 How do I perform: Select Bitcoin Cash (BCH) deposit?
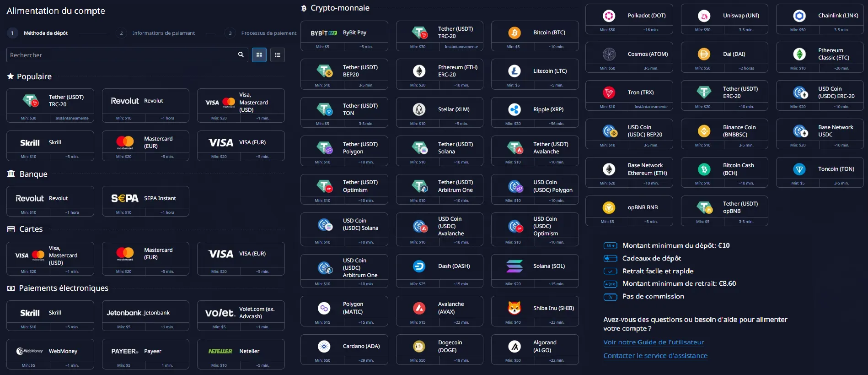point(724,172)
